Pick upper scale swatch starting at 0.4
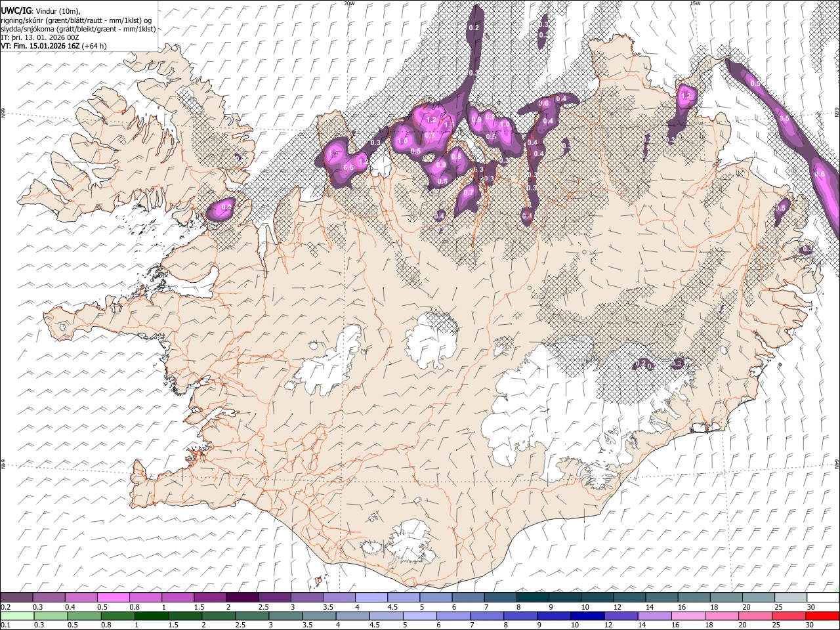This screenshot has height=630, width=840. pos(81,598)
